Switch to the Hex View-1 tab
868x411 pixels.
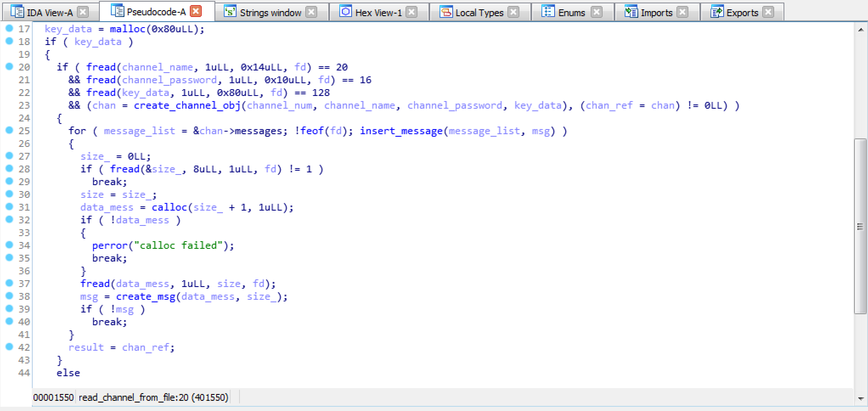click(378, 12)
